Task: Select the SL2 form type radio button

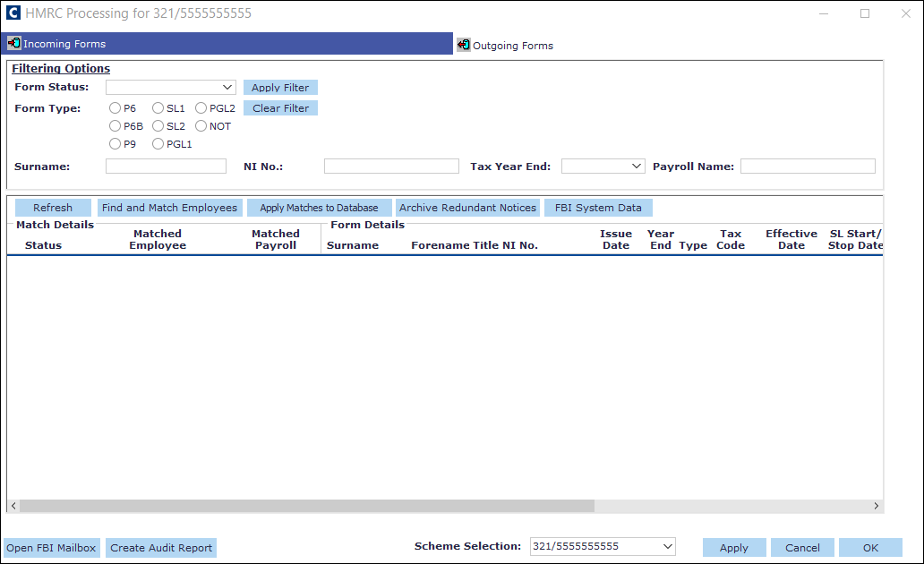Action: tap(158, 126)
